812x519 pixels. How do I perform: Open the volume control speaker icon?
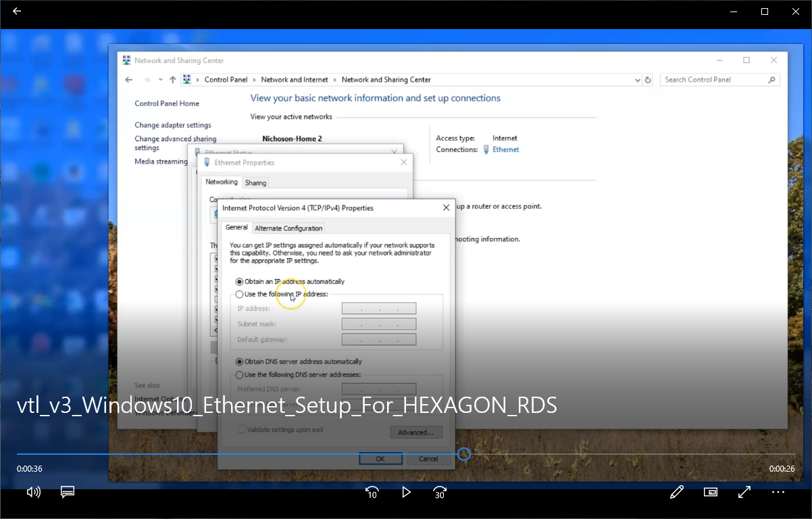[x=33, y=492]
